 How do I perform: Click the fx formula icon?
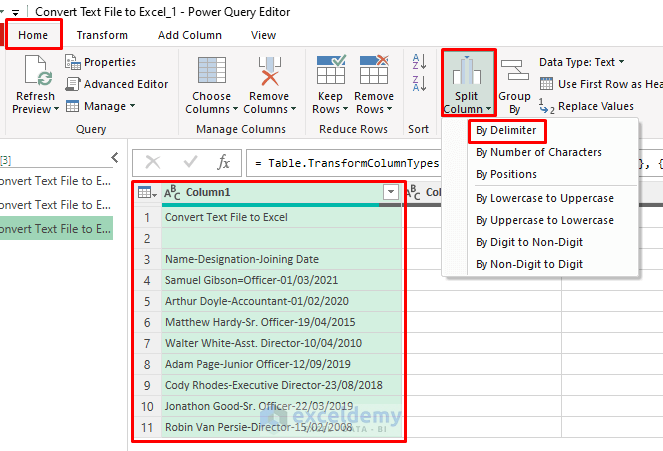[223, 162]
